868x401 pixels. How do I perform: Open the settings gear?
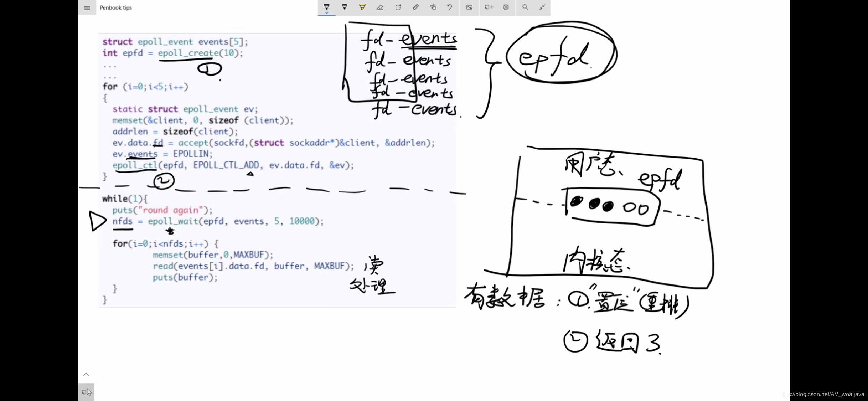click(x=506, y=7)
